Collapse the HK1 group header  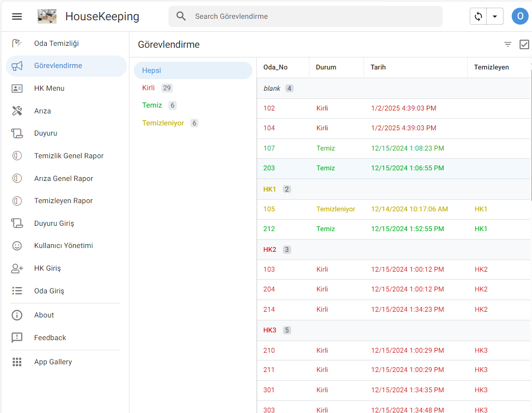click(x=393, y=189)
